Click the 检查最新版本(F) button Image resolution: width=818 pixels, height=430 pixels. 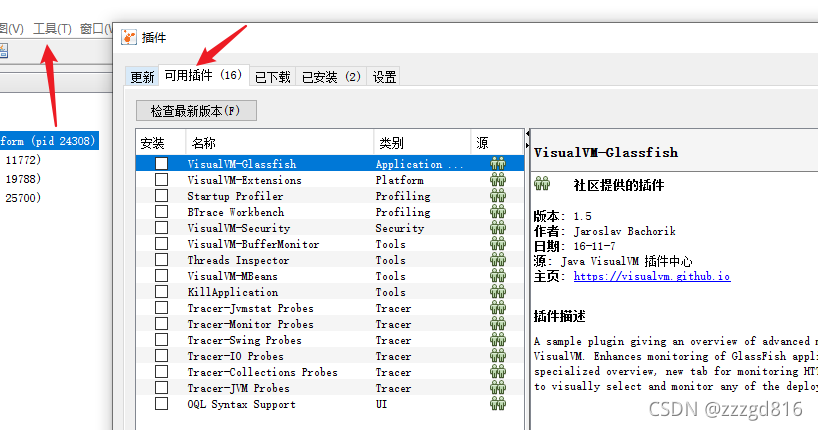[x=196, y=111]
